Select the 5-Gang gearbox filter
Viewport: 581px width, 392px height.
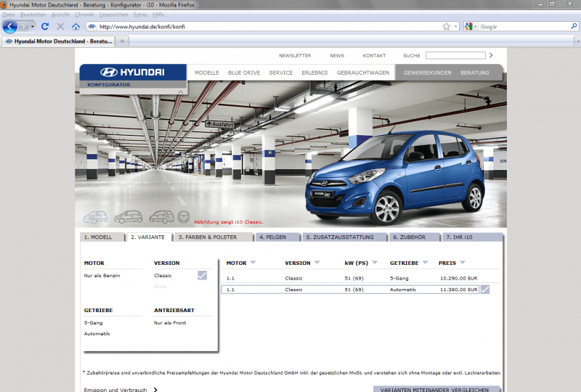coord(94,323)
